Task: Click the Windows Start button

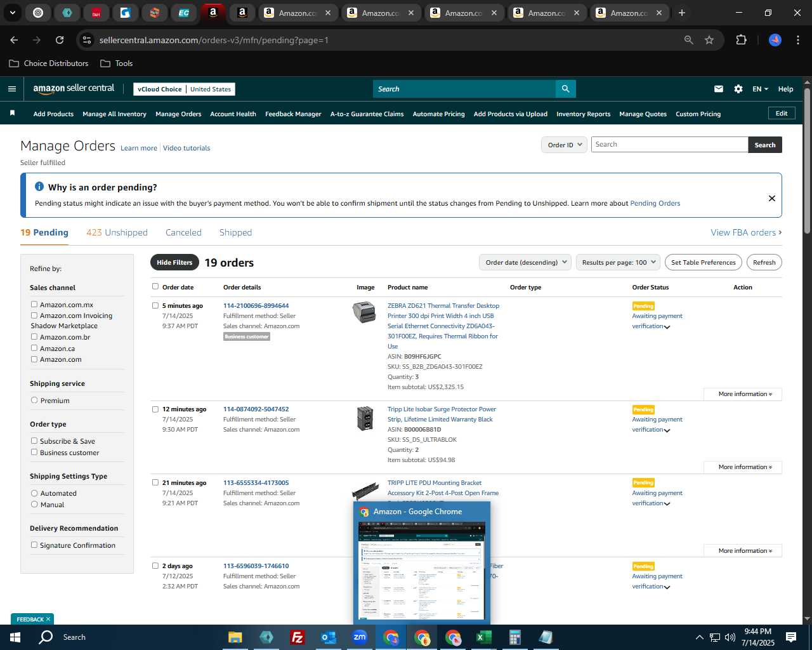Action: pos(15,637)
